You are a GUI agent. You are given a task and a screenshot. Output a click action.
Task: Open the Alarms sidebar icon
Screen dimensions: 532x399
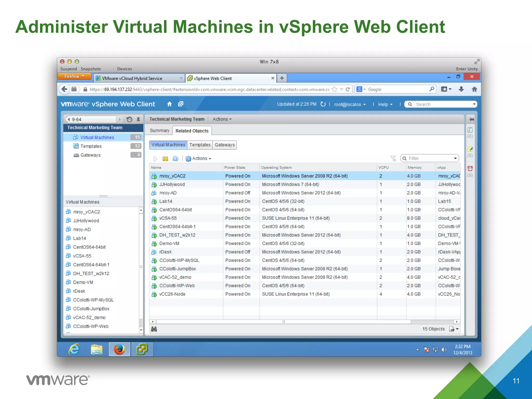470,169
